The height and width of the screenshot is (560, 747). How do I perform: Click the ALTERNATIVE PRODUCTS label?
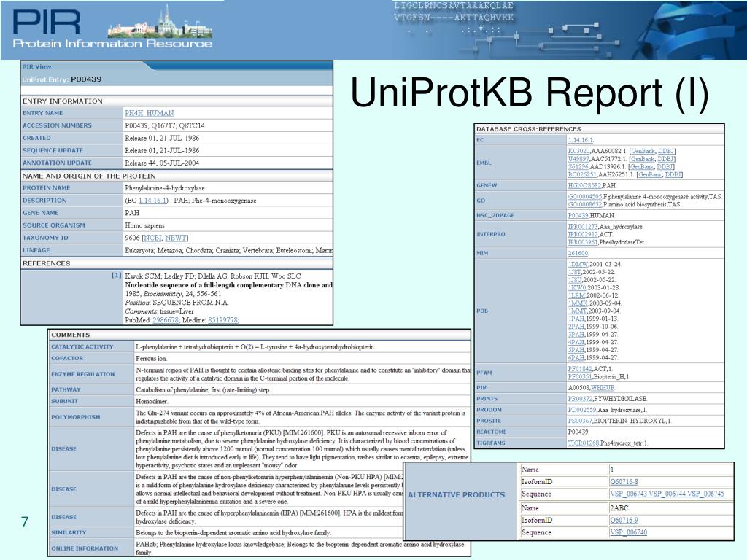coord(457,495)
